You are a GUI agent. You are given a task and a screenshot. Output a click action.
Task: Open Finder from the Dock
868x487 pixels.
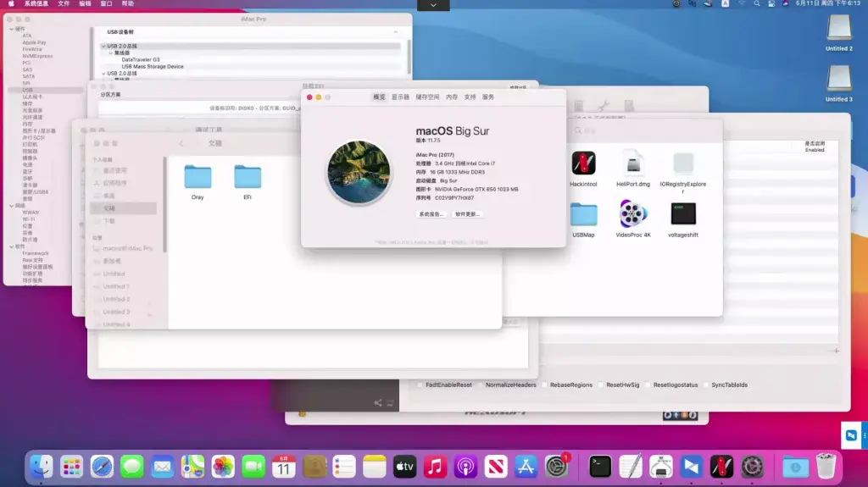pyautogui.click(x=42, y=467)
